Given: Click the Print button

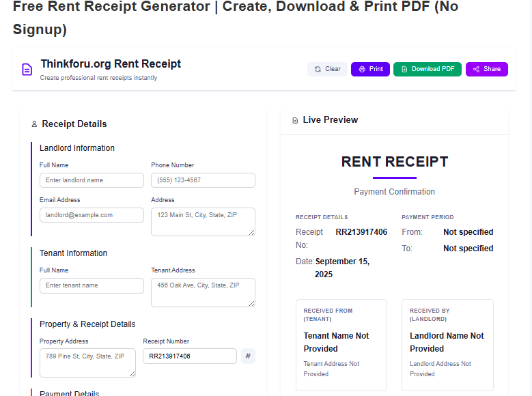Looking at the screenshot, I should pos(370,69).
